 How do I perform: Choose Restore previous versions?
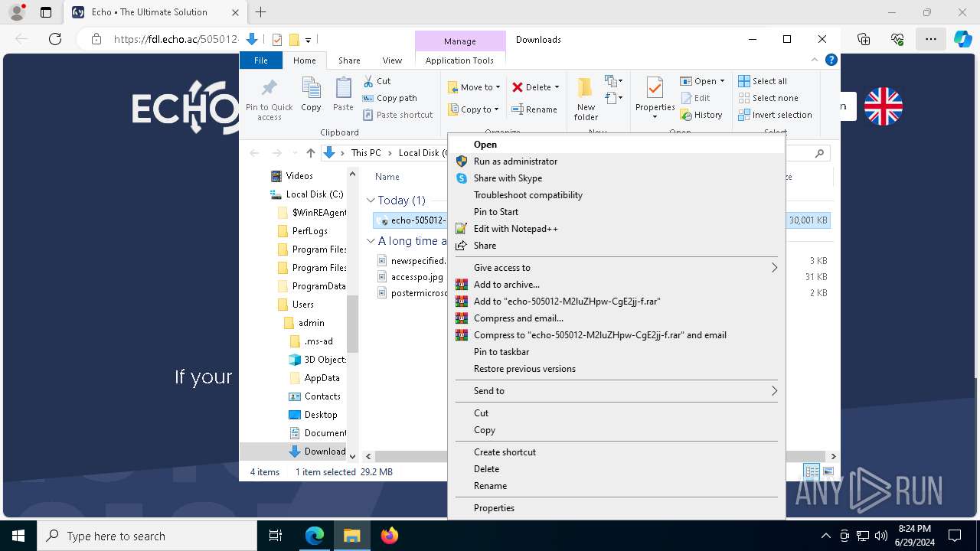click(616, 369)
